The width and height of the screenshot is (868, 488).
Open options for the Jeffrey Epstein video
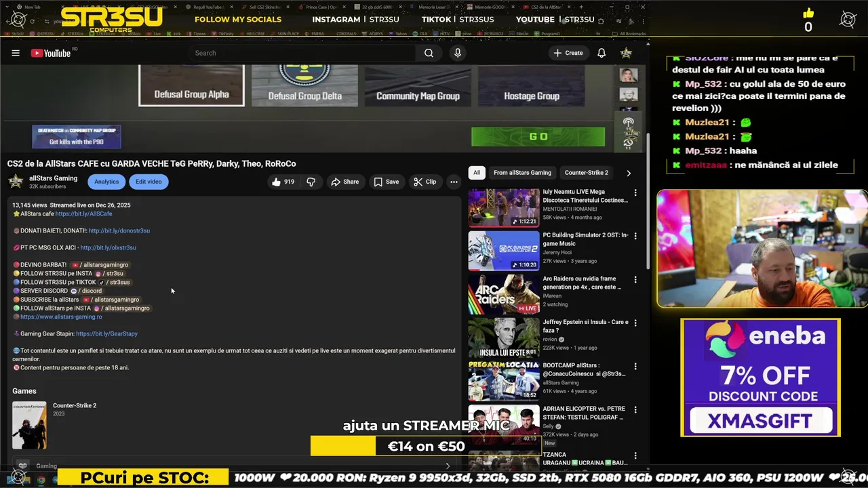635,323
